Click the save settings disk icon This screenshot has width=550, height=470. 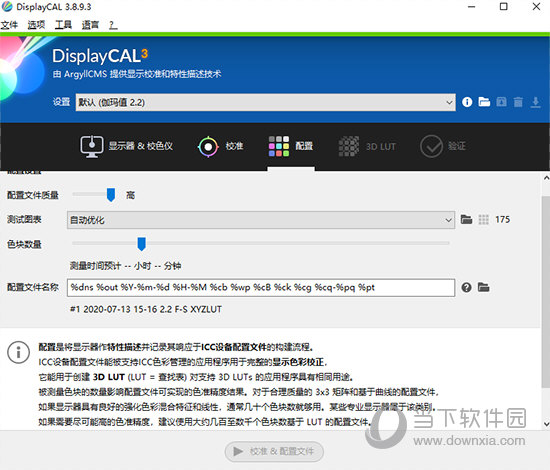(501, 102)
